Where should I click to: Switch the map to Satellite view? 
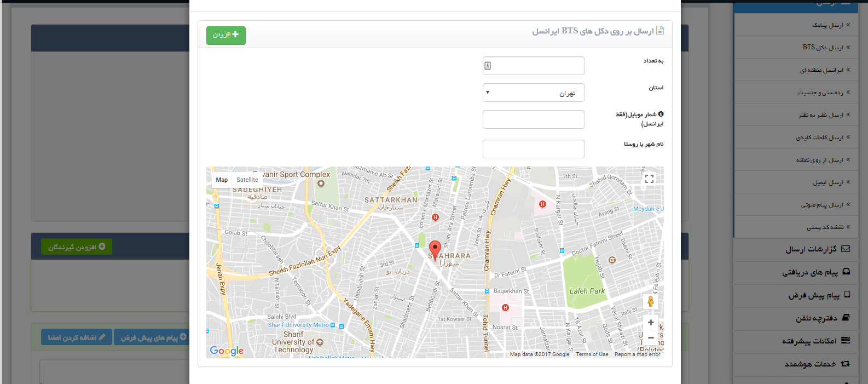(x=247, y=180)
